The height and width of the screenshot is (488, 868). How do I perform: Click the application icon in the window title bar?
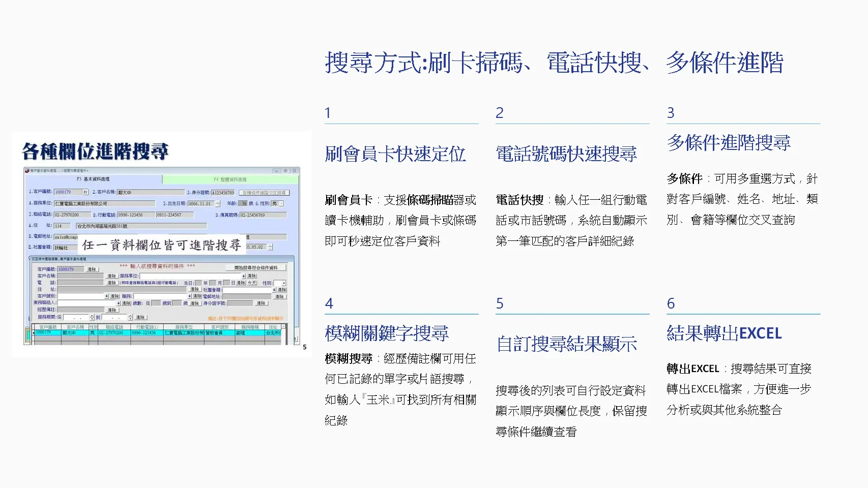(x=26, y=171)
